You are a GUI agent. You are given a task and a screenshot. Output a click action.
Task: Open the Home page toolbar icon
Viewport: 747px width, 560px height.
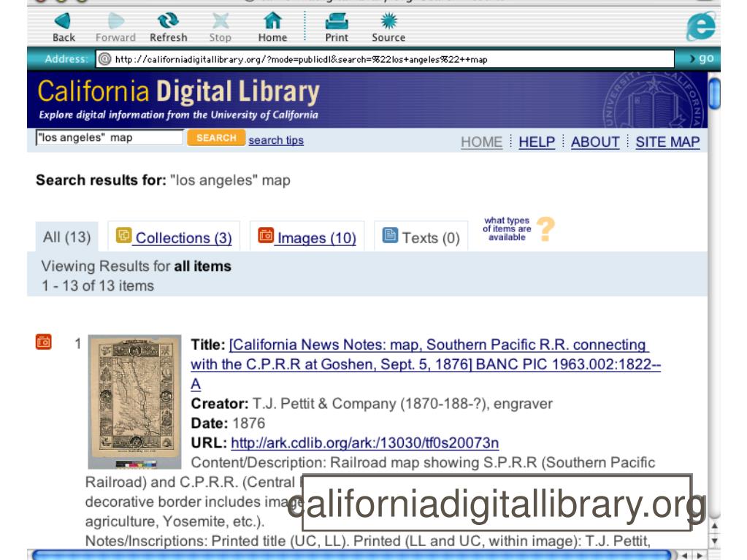(272, 27)
